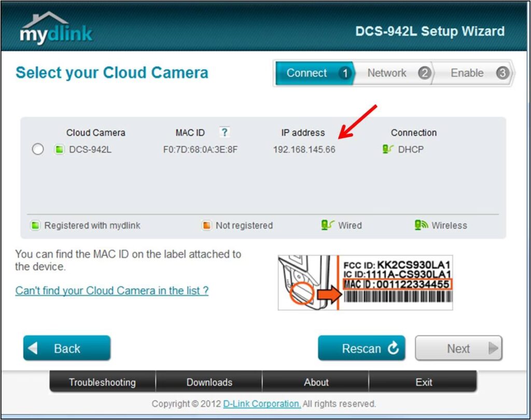Select the DCS-942L camera radio button
This screenshot has height=420, width=531.
click(38, 150)
